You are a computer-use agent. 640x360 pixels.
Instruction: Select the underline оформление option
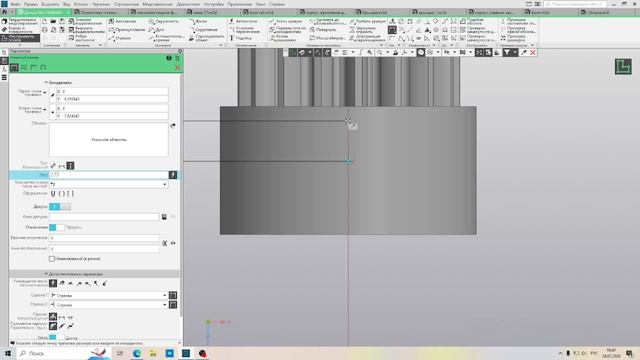[x=53, y=193]
